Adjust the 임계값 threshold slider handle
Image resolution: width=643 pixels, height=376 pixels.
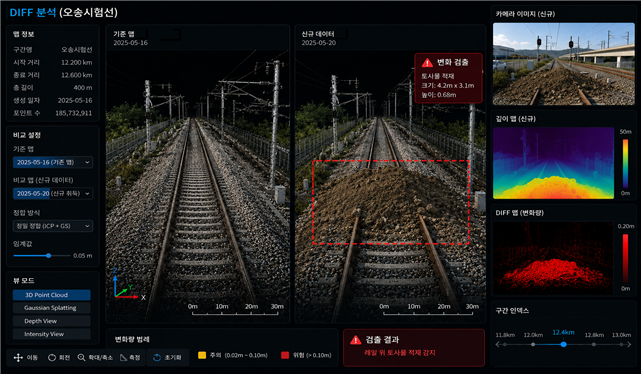tap(48, 256)
